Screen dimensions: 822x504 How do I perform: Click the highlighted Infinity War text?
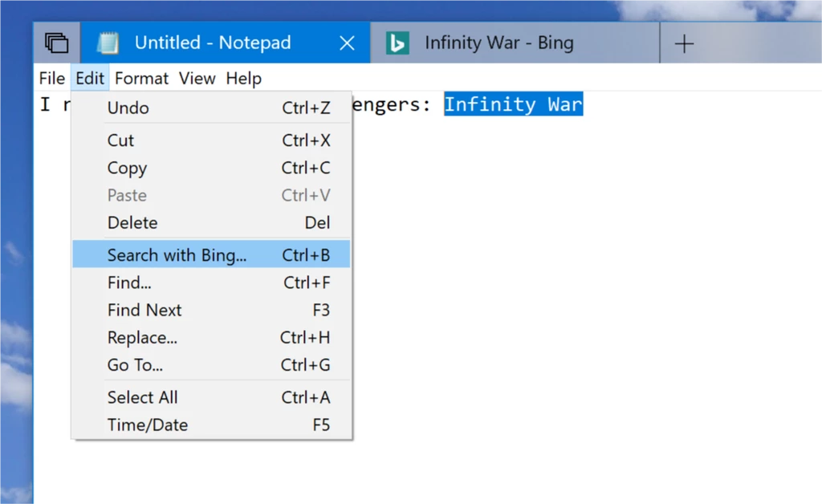pos(513,104)
